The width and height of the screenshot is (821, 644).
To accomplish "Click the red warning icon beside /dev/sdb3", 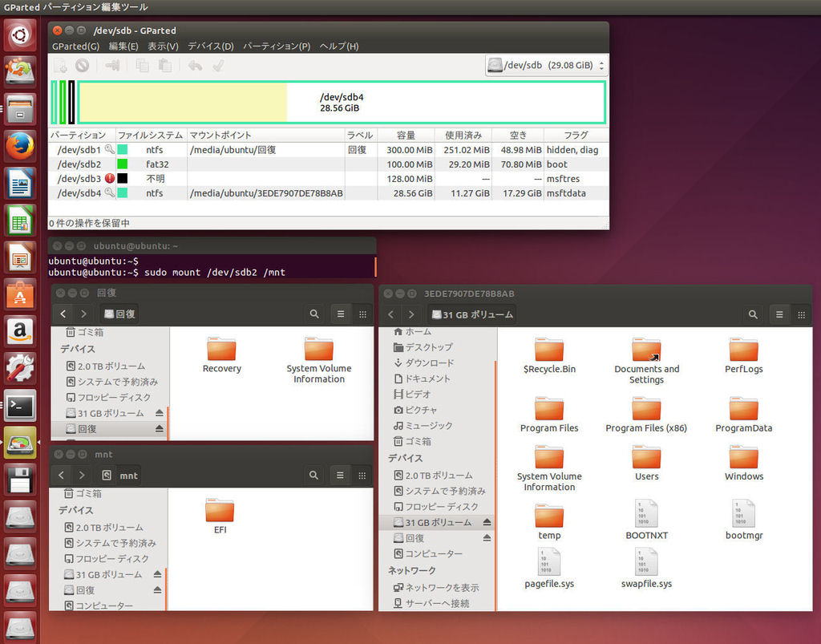I will [x=109, y=179].
